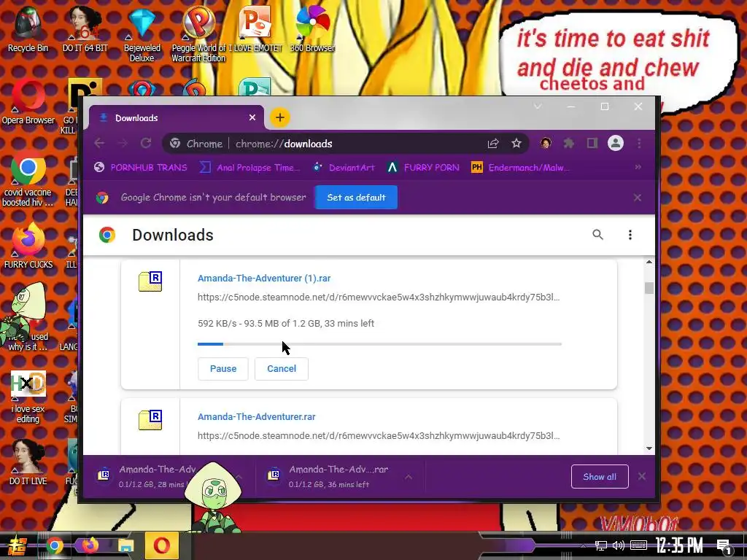Toggle the Chrome side panel icon
The height and width of the screenshot is (560, 747).
(592, 144)
